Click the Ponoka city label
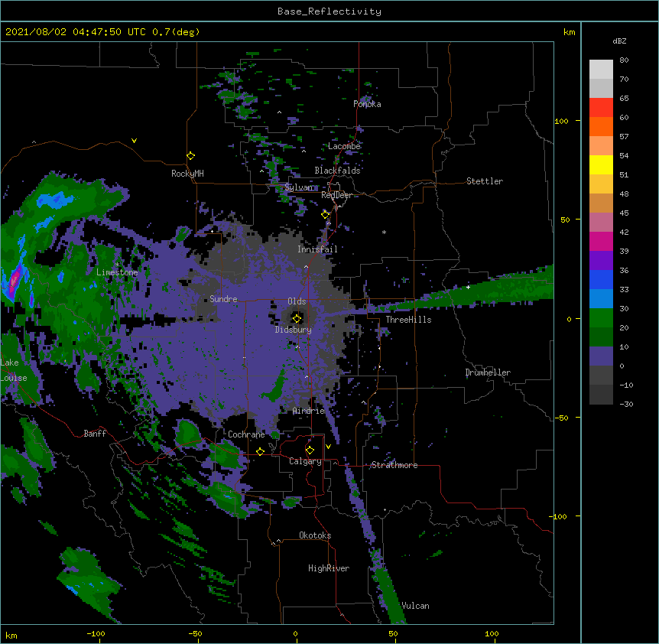659x644 pixels. click(x=367, y=104)
